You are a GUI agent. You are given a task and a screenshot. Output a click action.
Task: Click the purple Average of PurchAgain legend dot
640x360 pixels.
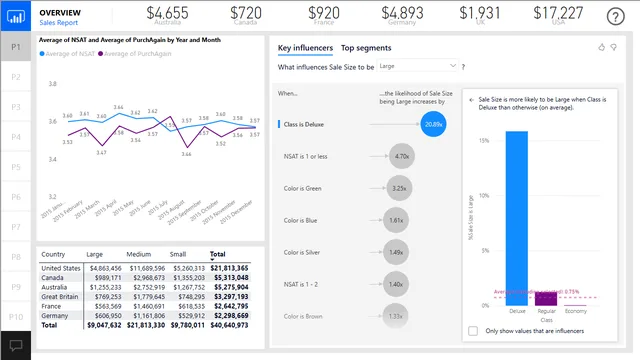pyautogui.click(x=100, y=53)
